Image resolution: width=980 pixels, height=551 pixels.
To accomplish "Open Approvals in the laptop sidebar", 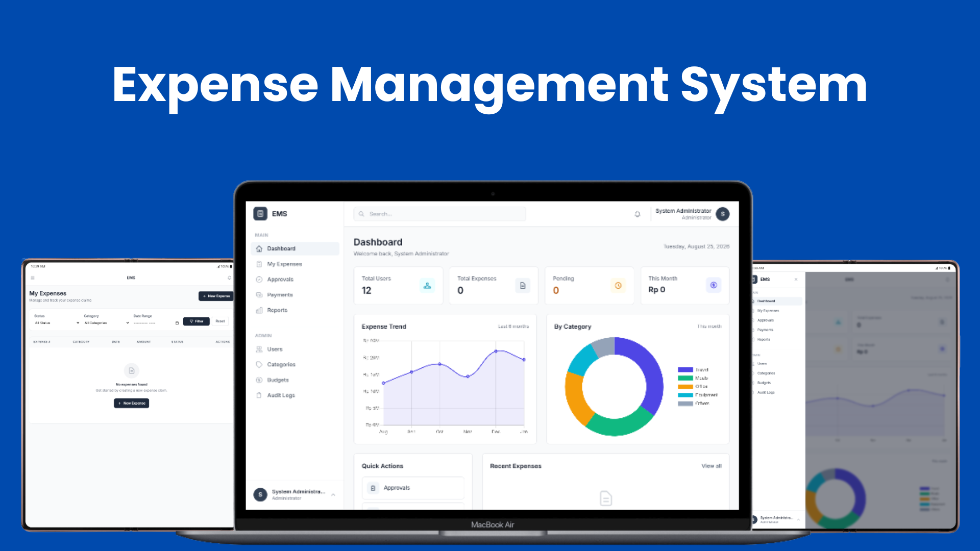I will pyautogui.click(x=295, y=280).
